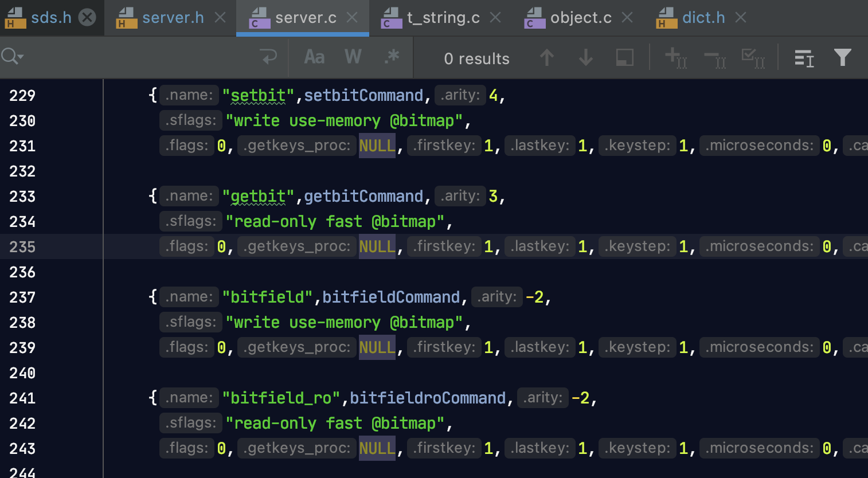Toggle Words search option

click(x=353, y=57)
